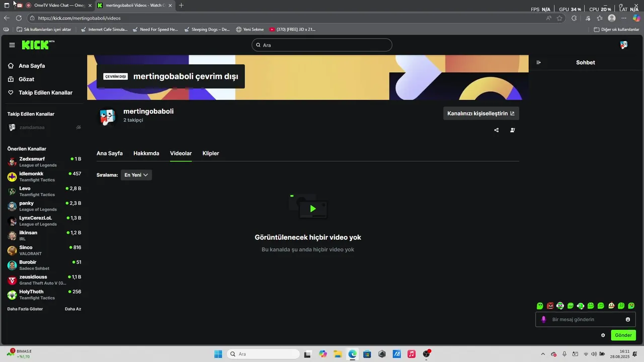Open Apple Music icon in taskbar
Screen dimensions: 644x362
coord(412,354)
